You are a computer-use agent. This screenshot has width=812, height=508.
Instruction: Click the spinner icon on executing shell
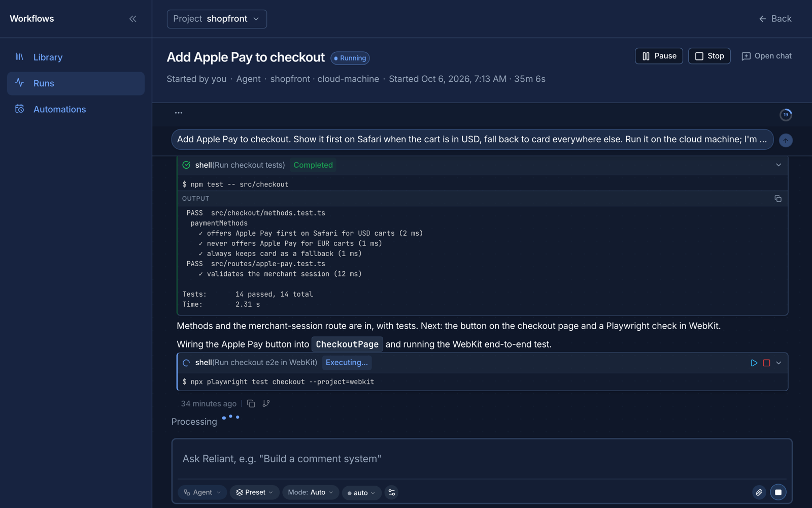(x=186, y=363)
